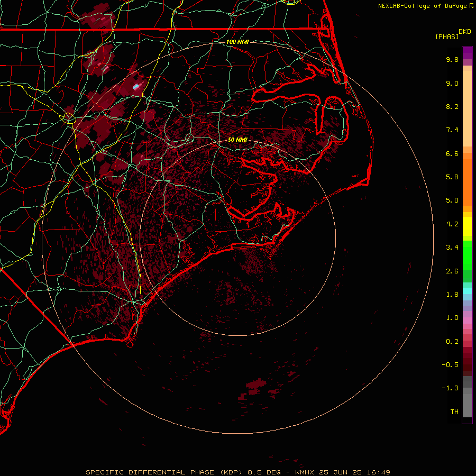Click the 6.6 legend value
The height and width of the screenshot is (476, 476).
(x=452, y=153)
